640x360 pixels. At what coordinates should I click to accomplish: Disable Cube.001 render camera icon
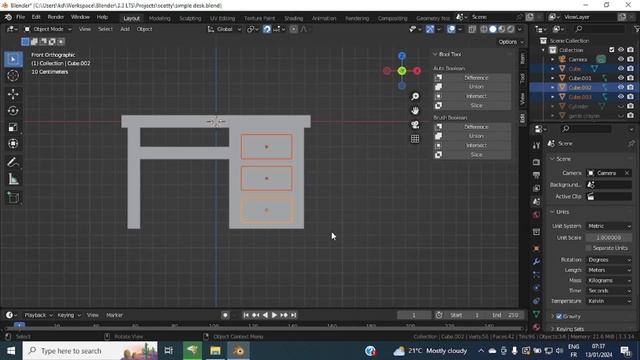630,78
